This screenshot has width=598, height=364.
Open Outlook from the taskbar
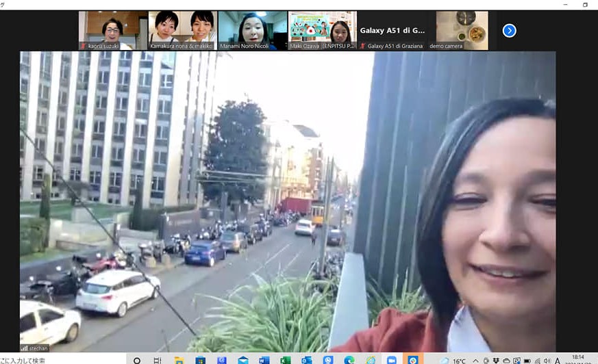pyautogui.click(x=306, y=360)
